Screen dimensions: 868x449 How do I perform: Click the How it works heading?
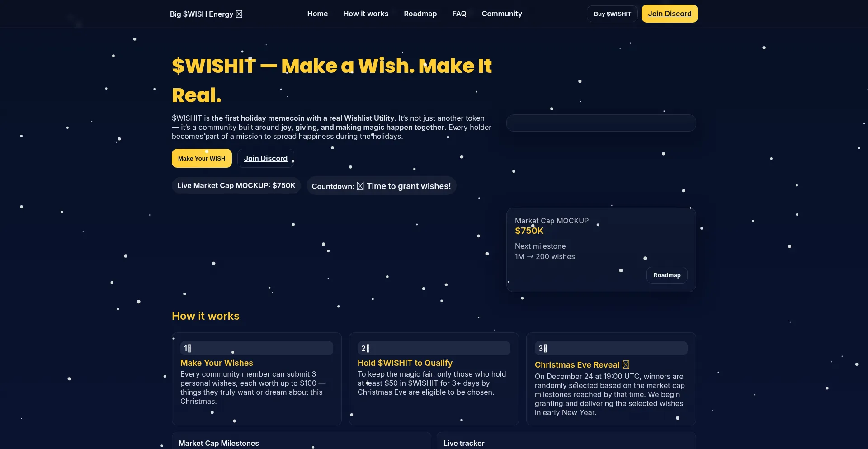click(x=206, y=316)
